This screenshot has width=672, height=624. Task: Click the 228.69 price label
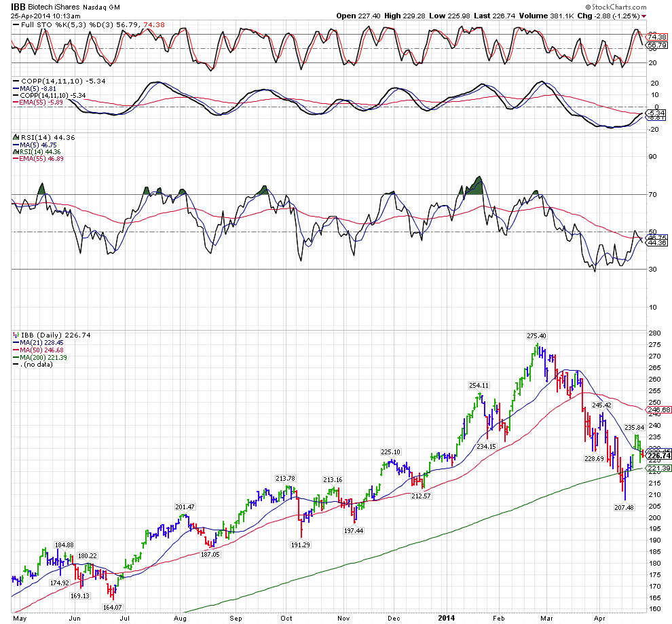[x=595, y=458]
